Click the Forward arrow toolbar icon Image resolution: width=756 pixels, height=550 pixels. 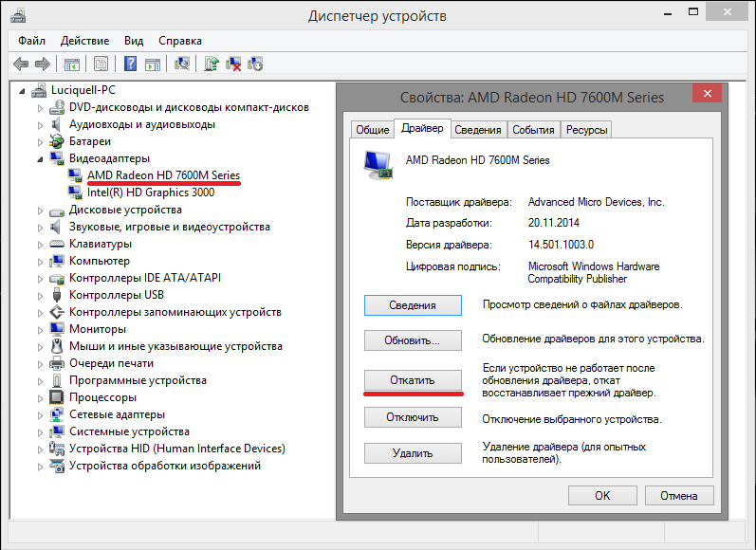coord(43,64)
